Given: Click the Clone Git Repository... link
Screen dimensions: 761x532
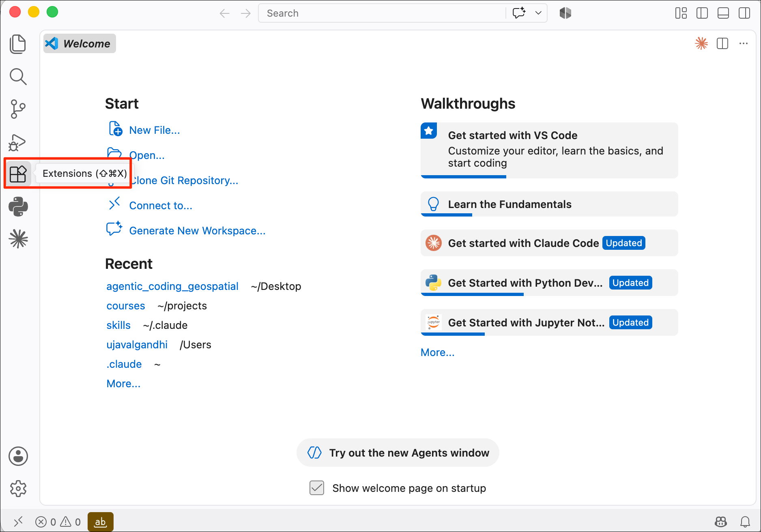Looking at the screenshot, I should point(185,180).
